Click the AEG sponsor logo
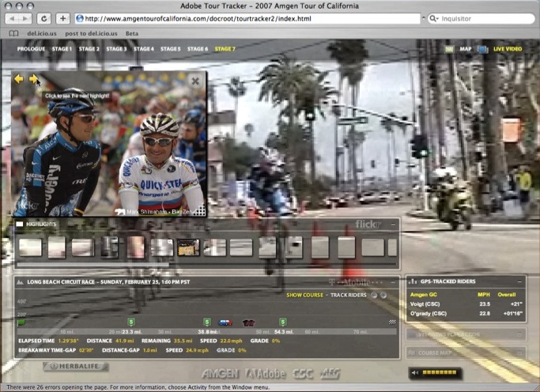The height and width of the screenshot is (392, 540). pos(330,373)
